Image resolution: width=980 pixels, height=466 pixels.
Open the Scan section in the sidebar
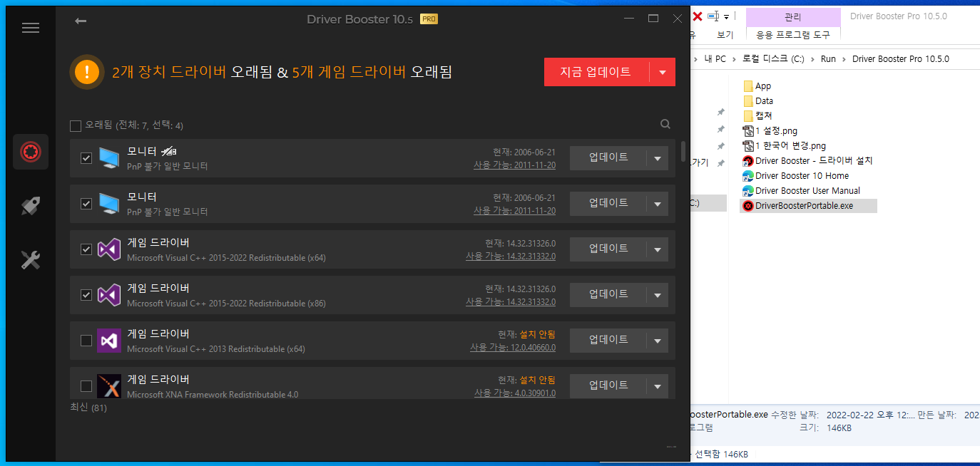(x=31, y=152)
